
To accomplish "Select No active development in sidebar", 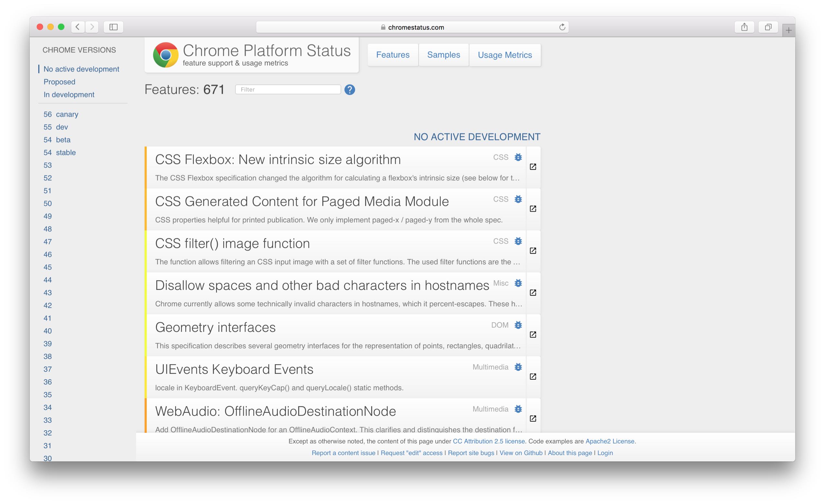I will tap(81, 69).
